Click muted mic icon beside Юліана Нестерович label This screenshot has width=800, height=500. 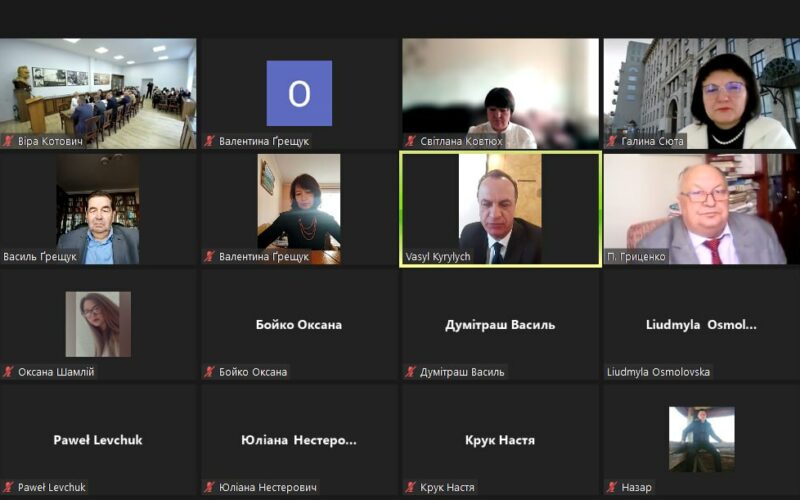(x=210, y=487)
